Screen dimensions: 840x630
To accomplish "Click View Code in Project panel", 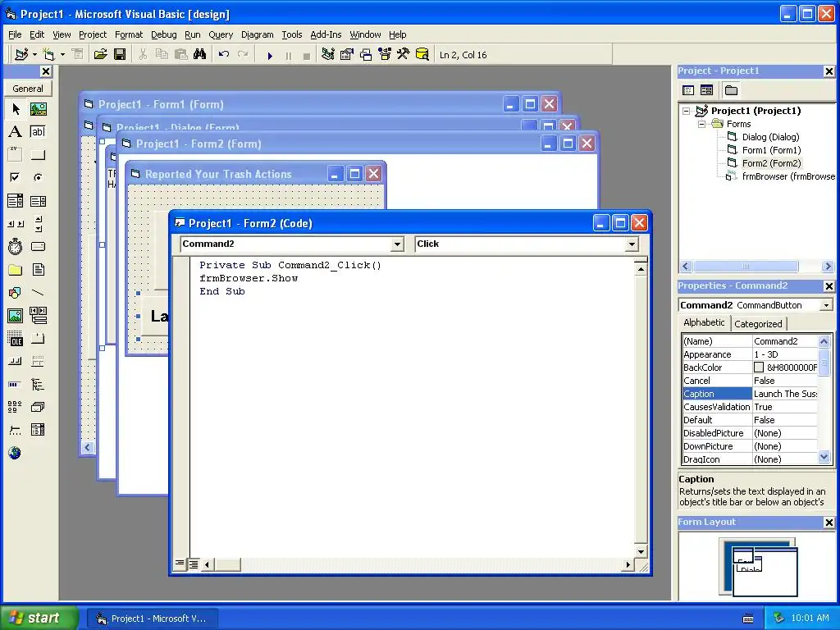I will (688, 90).
